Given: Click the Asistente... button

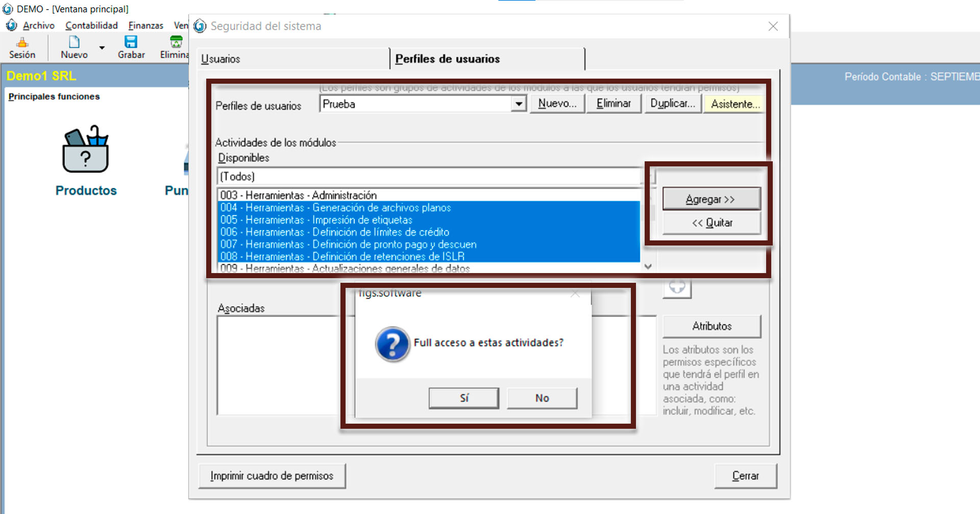Looking at the screenshot, I should pos(735,104).
